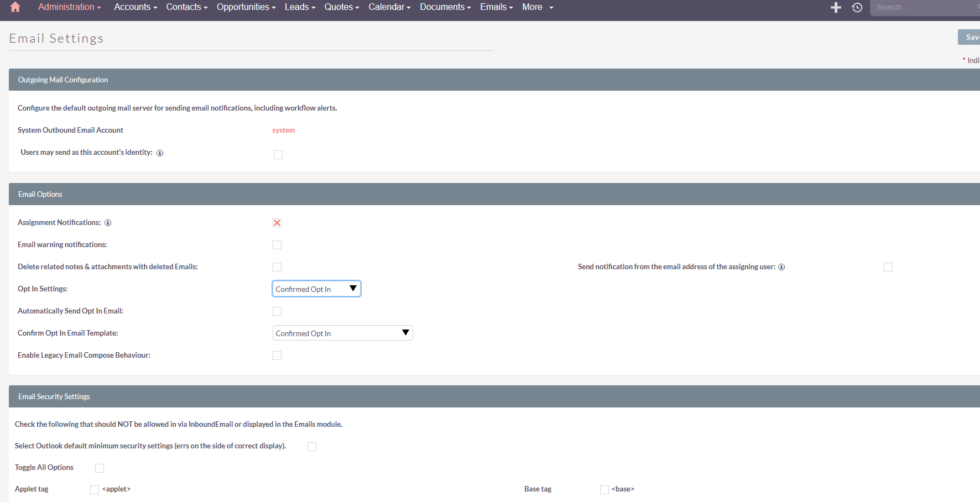Image resolution: width=980 pixels, height=502 pixels.
Task: Open the recently viewed history icon
Action: click(857, 7)
